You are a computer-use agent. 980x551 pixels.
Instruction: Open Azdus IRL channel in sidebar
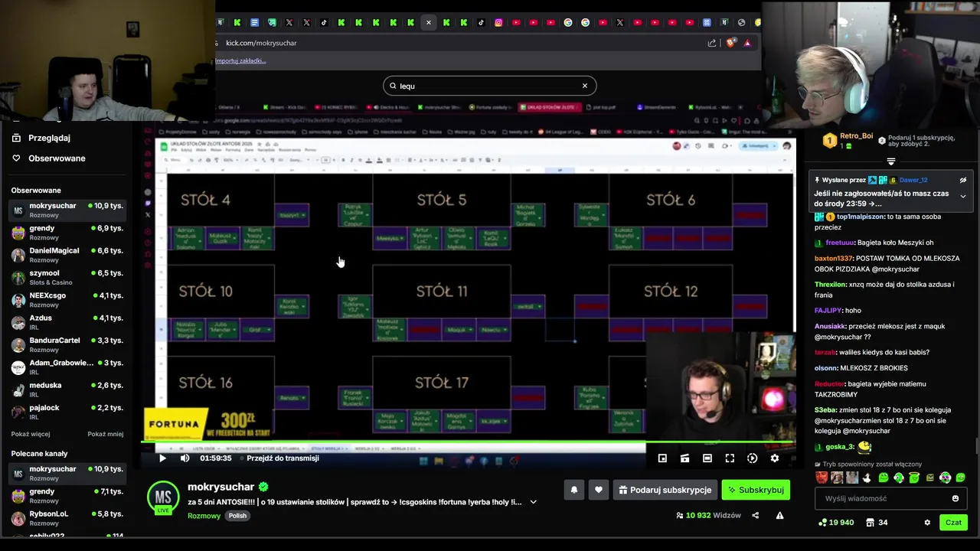(x=67, y=322)
